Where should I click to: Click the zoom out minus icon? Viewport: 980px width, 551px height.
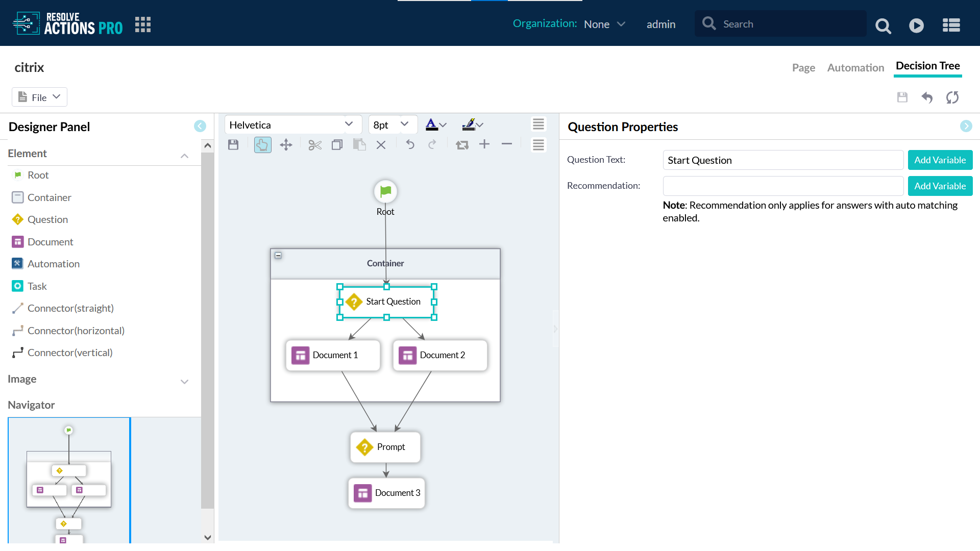506,145
